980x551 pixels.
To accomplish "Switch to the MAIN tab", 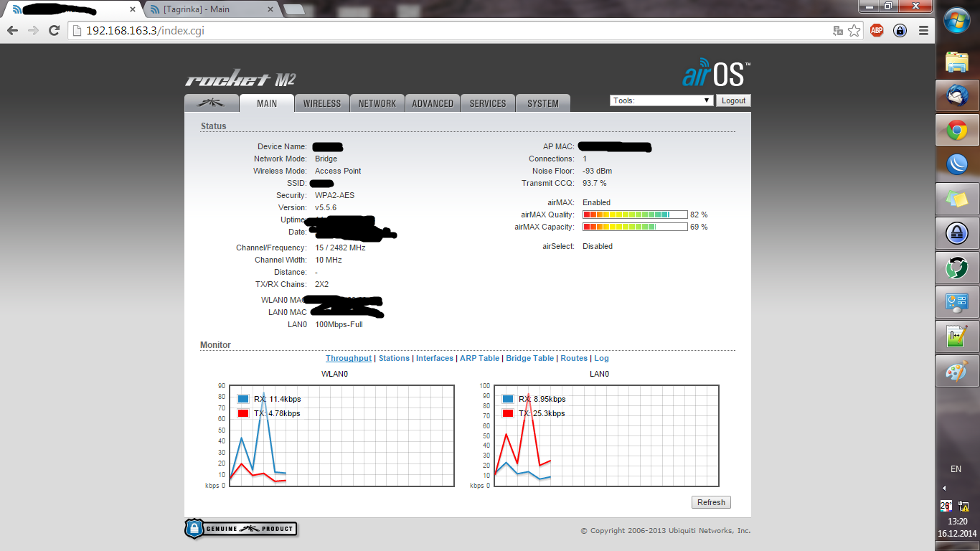I will (267, 103).
